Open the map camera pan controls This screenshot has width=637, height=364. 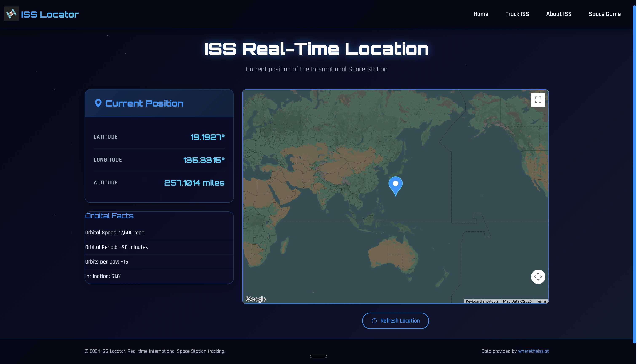[538, 277]
